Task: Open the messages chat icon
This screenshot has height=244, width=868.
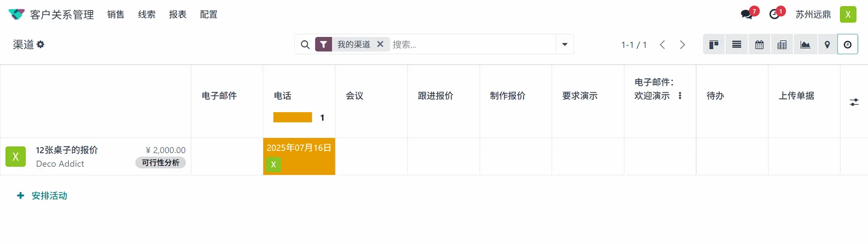Action: (x=747, y=14)
